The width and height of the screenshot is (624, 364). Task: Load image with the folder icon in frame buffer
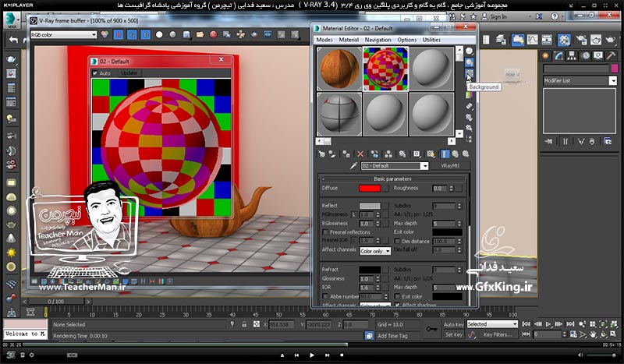point(200,35)
